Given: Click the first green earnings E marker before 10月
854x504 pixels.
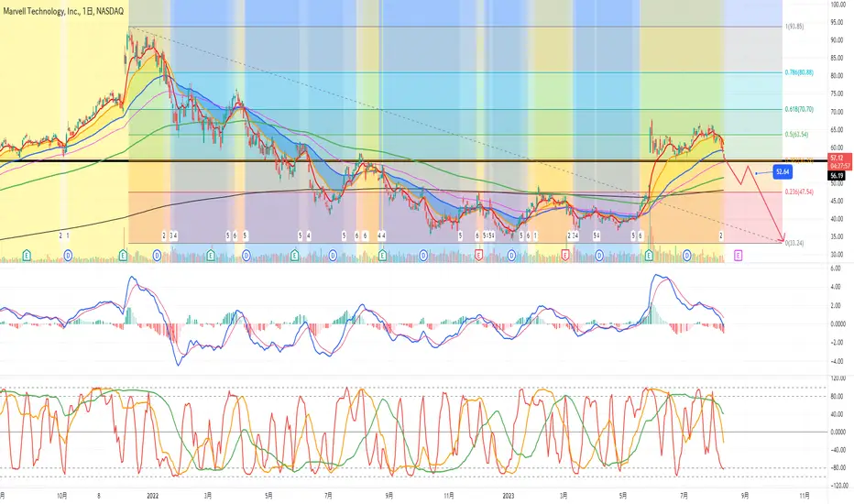Looking at the screenshot, I should 27,255.
